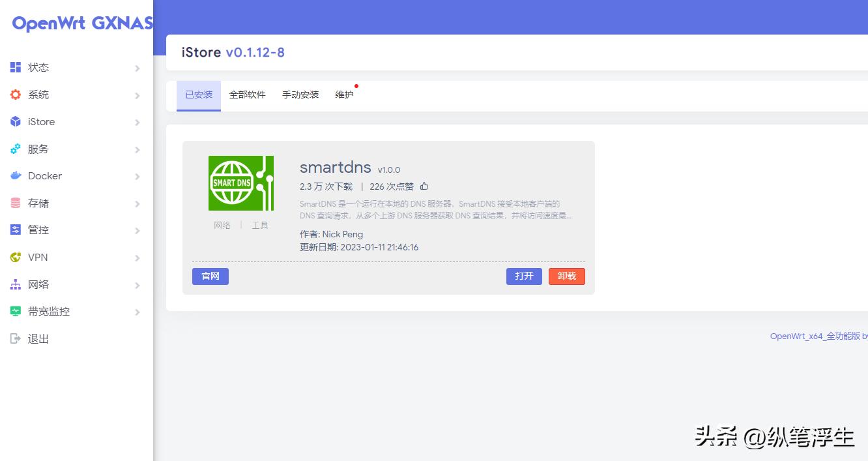
Task: Click the 系统 gear icon
Action: point(15,94)
